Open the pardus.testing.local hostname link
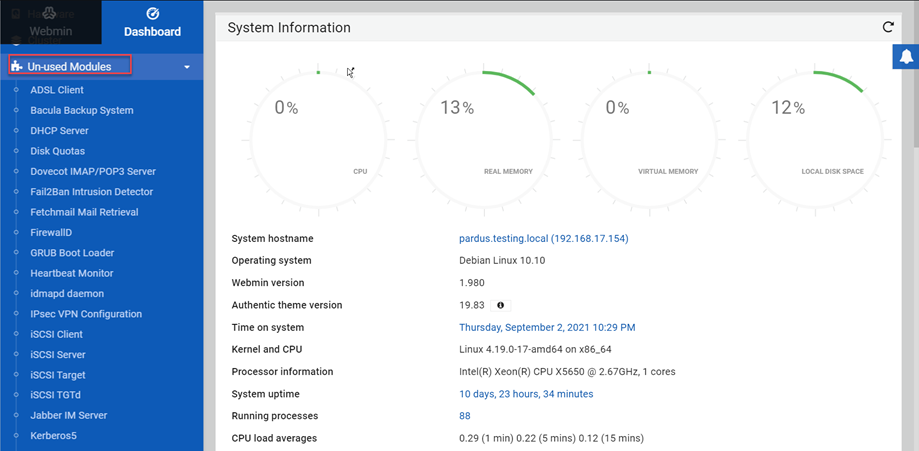Screen dimensions: 919x451 (543, 239)
